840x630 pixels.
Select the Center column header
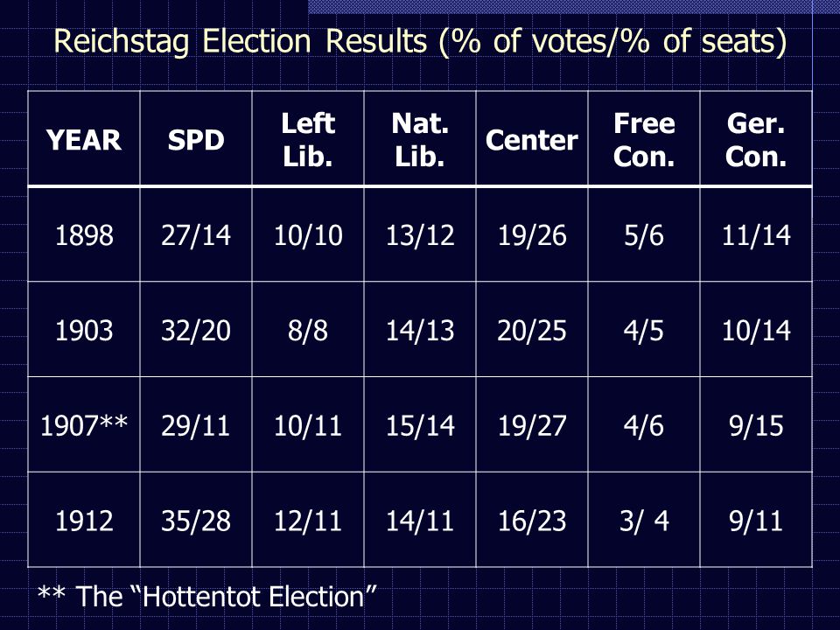[532, 140]
